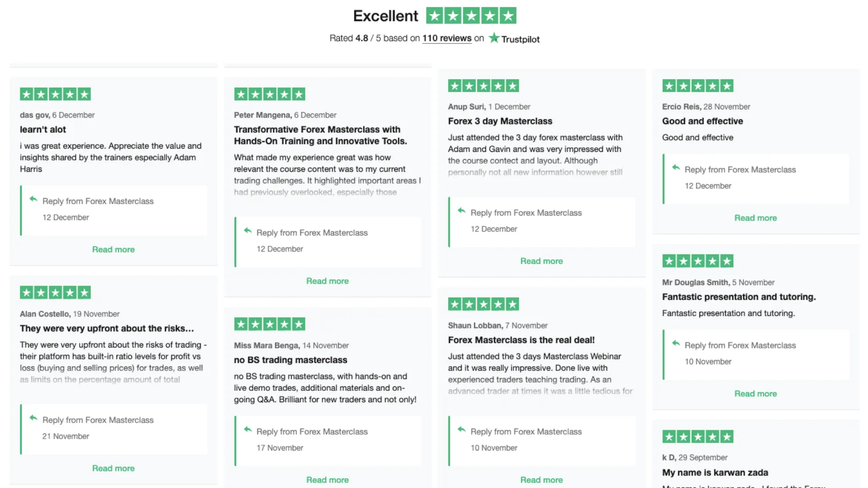Click reply arrow icon in Anup Suri's review
The width and height of the screenshot is (868, 488).
(461, 211)
